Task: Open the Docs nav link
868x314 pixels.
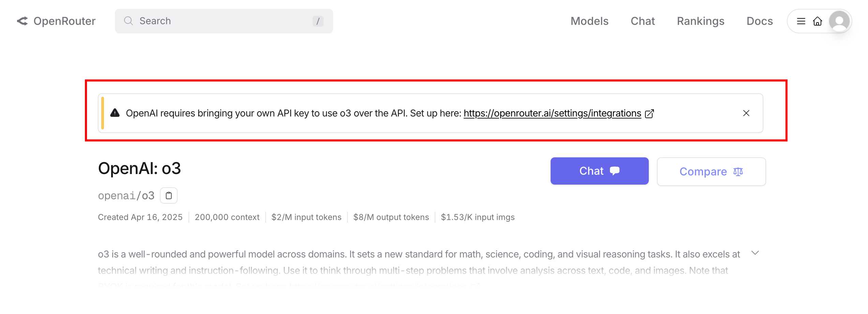Action: coord(760,21)
